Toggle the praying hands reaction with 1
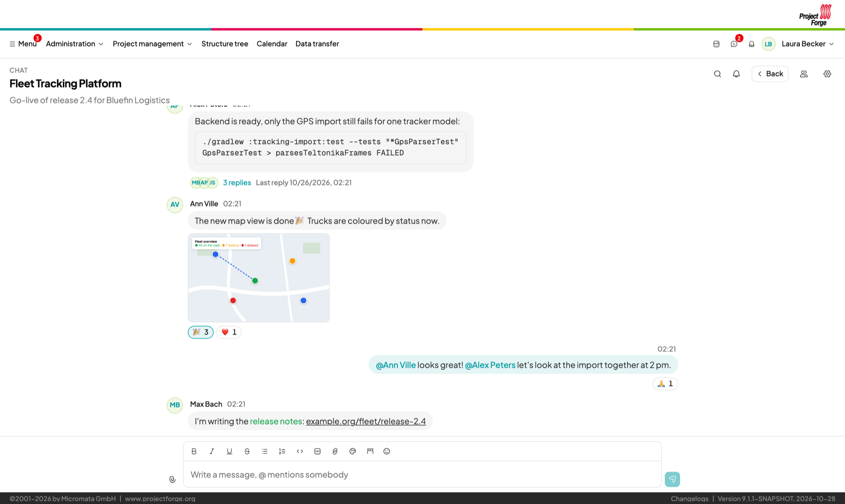Image resolution: width=845 pixels, height=504 pixels. pyautogui.click(x=665, y=383)
